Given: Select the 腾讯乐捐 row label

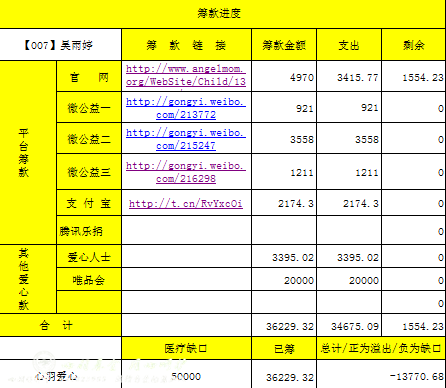Looking at the screenshot, I should (89, 230).
